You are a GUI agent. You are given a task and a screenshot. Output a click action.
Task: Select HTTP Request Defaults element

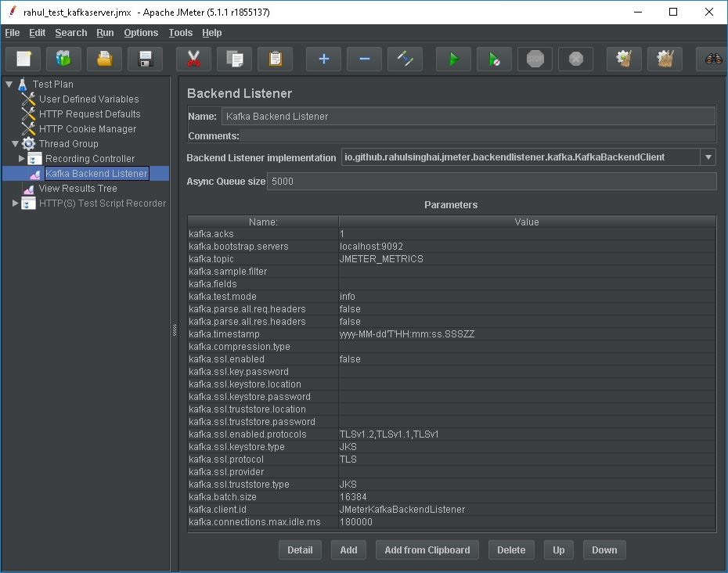pos(89,114)
